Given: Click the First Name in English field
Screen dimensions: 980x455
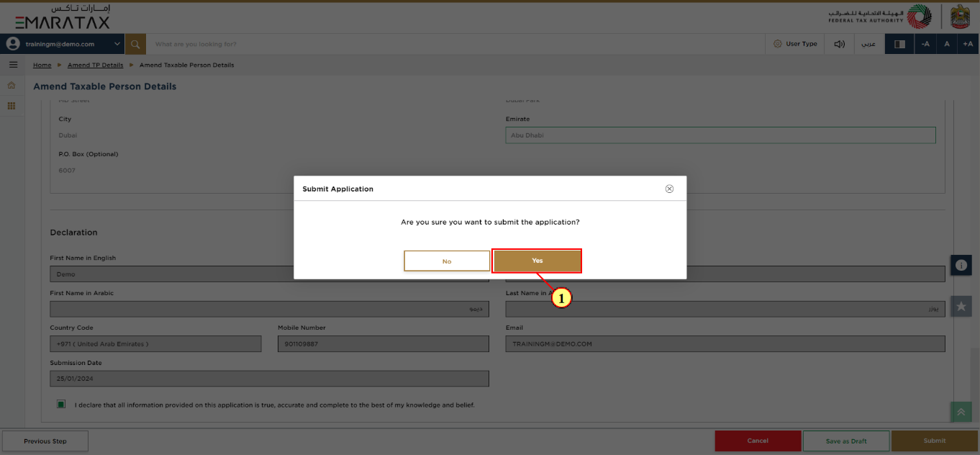Looking at the screenshot, I should point(269,274).
